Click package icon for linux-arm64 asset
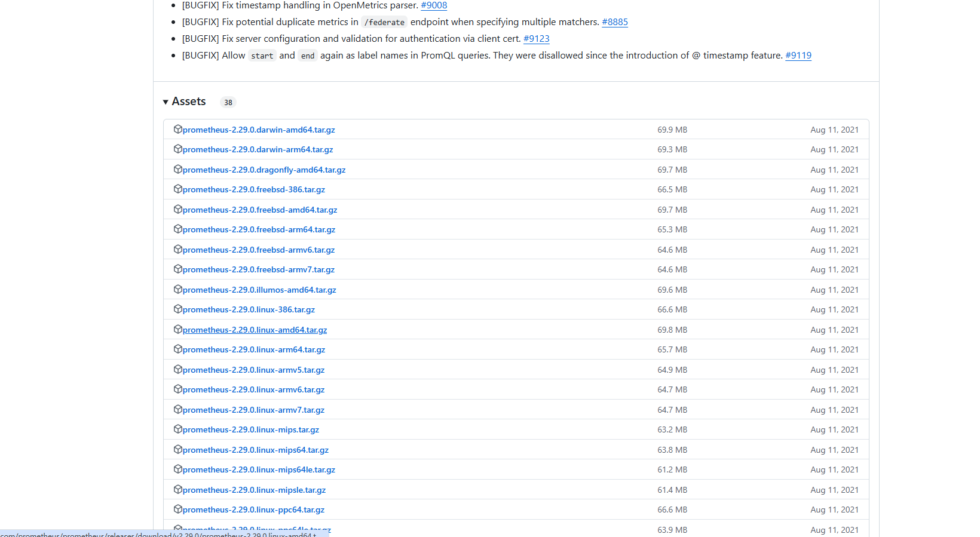This screenshot has height=537, width=980. point(177,349)
